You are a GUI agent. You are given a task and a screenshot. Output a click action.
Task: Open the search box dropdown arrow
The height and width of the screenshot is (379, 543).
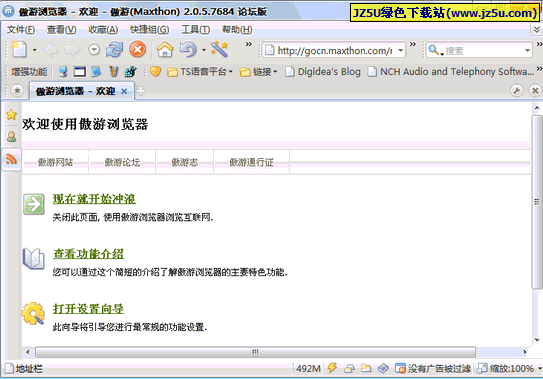click(527, 51)
